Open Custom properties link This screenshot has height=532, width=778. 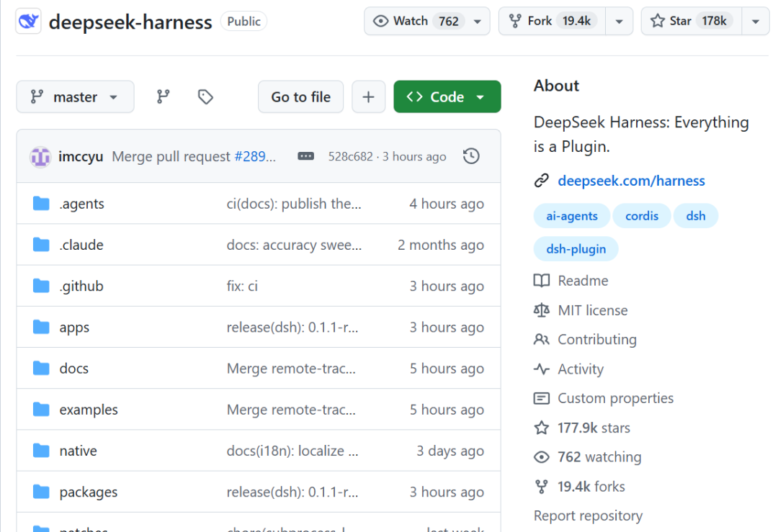point(615,398)
